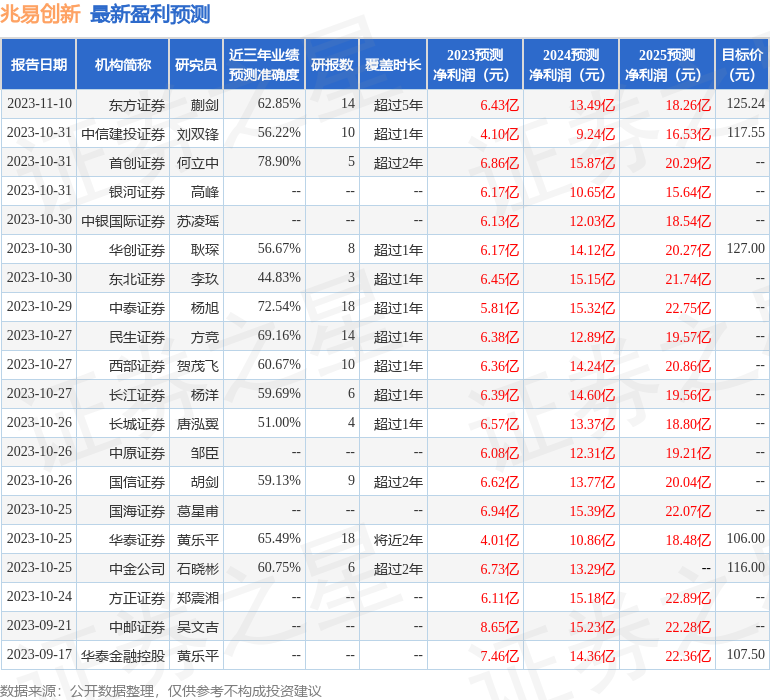Click target price 127.00
Image resolution: width=770 pixels, height=700 pixels.
(x=745, y=248)
